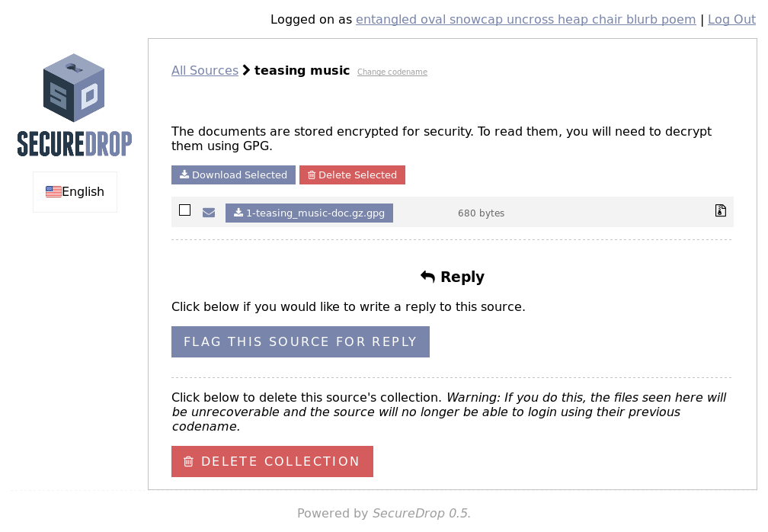Image resolution: width=768 pixels, height=532 pixels.
Task: Click the reply arrow icon in the heading
Action: point(427,277)
